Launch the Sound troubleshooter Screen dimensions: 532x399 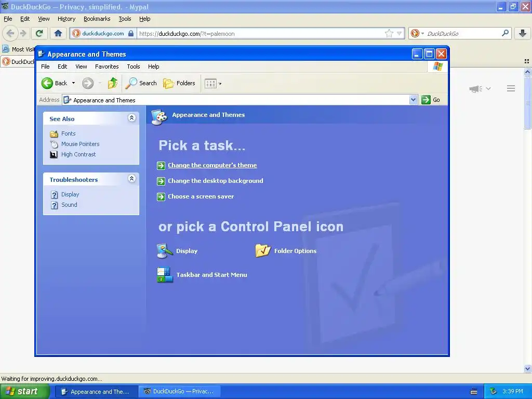tap(69, 205)
